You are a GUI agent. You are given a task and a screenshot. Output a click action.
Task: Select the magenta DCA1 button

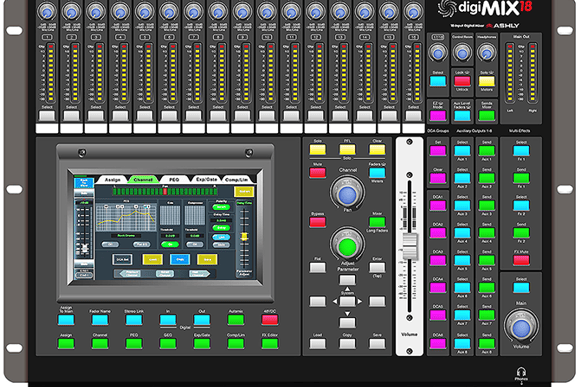(x=438, y=206)
